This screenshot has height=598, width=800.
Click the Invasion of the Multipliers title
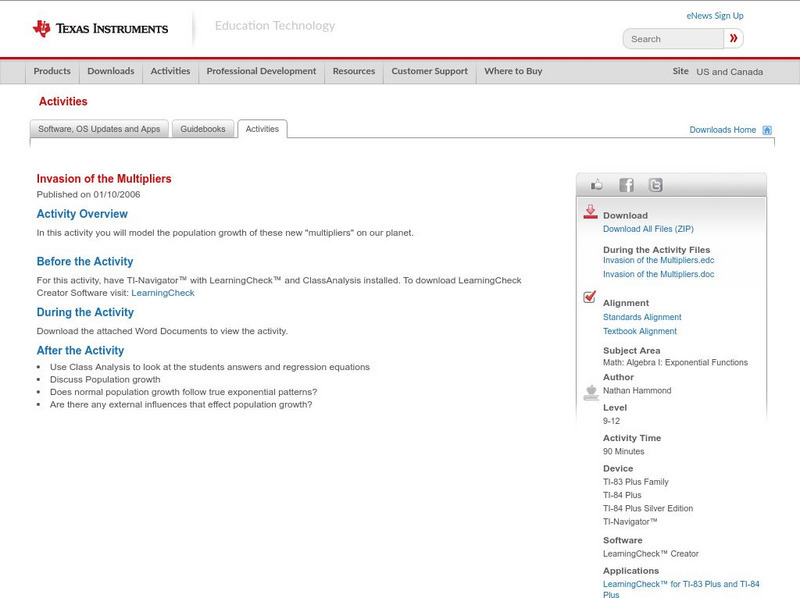coord(104,179)
